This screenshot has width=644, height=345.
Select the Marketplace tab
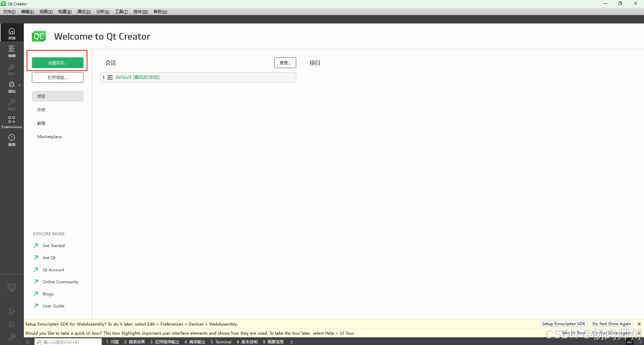58,136
